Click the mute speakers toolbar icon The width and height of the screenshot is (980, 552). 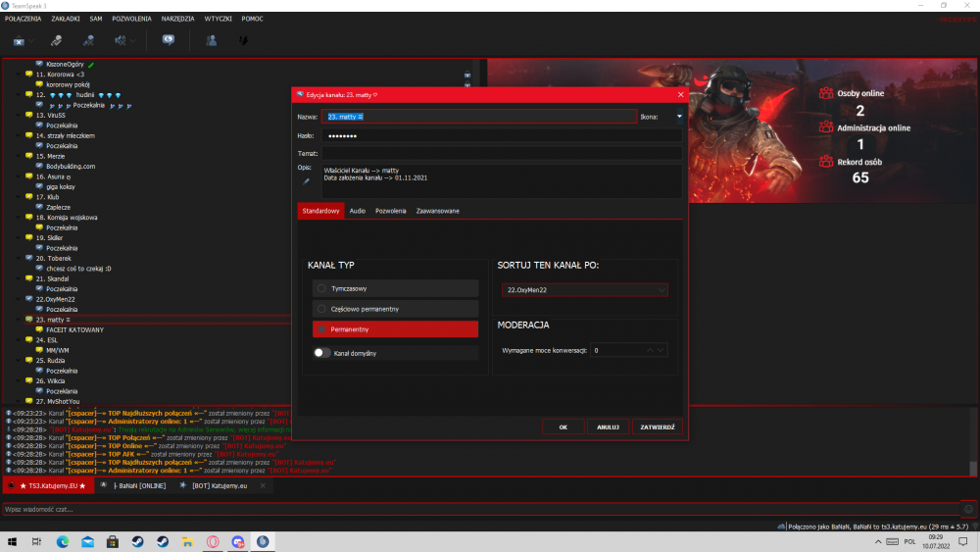point(120,40)
